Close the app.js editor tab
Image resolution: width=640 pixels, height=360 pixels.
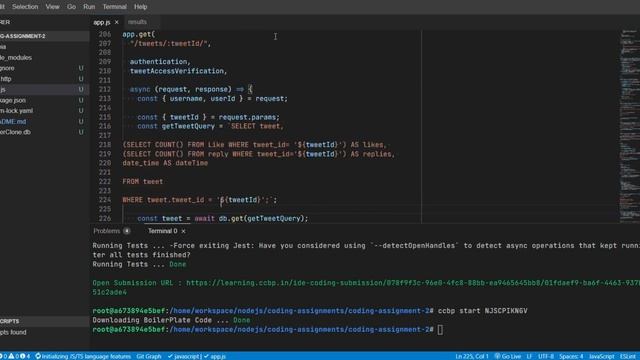(x=117, y=22)
